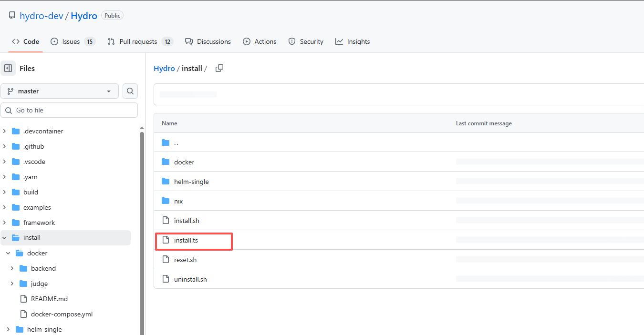Open the hydro-dev owner link
Viewport: 644px width, 335px height.
(x=41, y=16)
